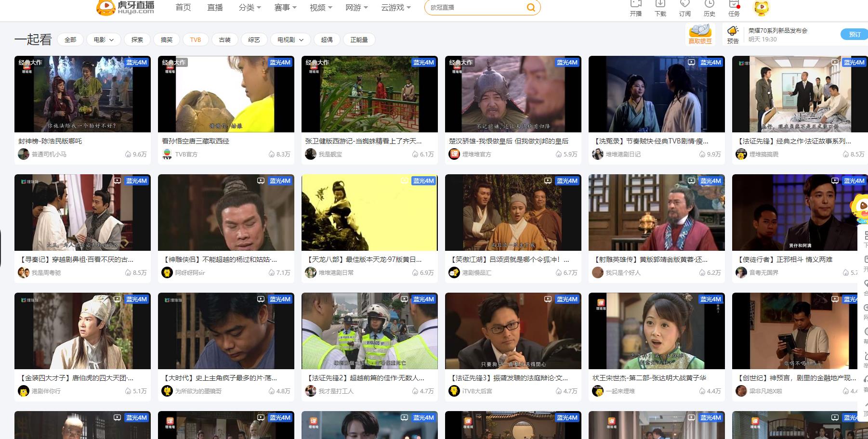Open 【法证先锋3】 video thumbnail
868x439 pixels.
513,331
